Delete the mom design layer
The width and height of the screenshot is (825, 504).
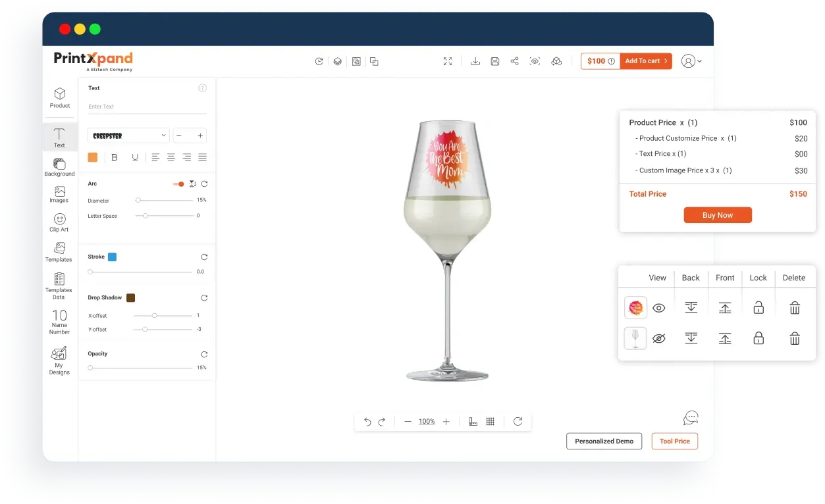[x=795, y=308]
